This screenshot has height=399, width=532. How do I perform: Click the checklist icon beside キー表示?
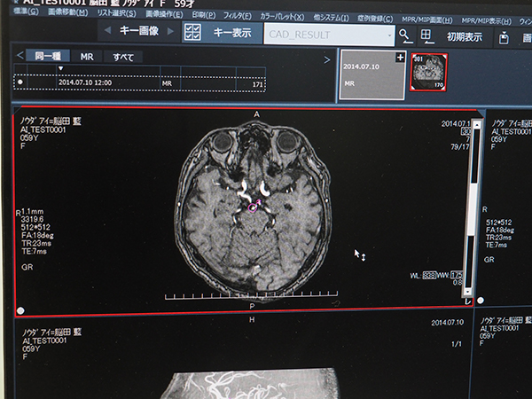[x=192, y=34]
